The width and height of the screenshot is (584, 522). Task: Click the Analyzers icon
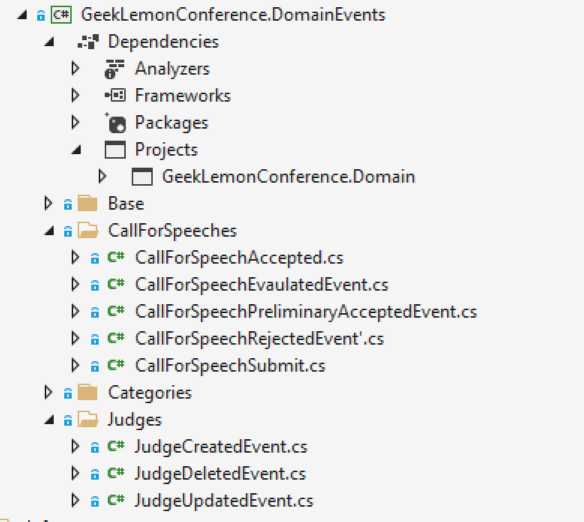(115, 69)
